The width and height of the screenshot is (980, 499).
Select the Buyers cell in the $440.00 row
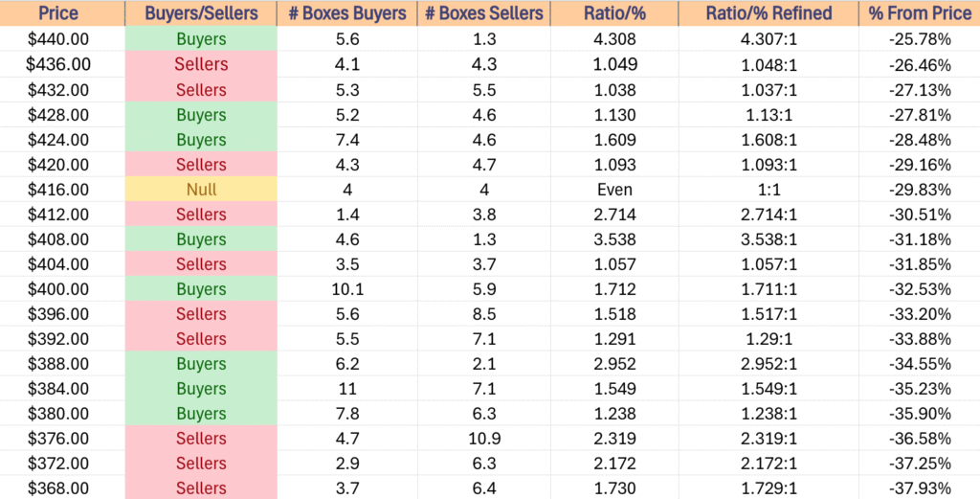pyautogui.click(x=201, y=39)
